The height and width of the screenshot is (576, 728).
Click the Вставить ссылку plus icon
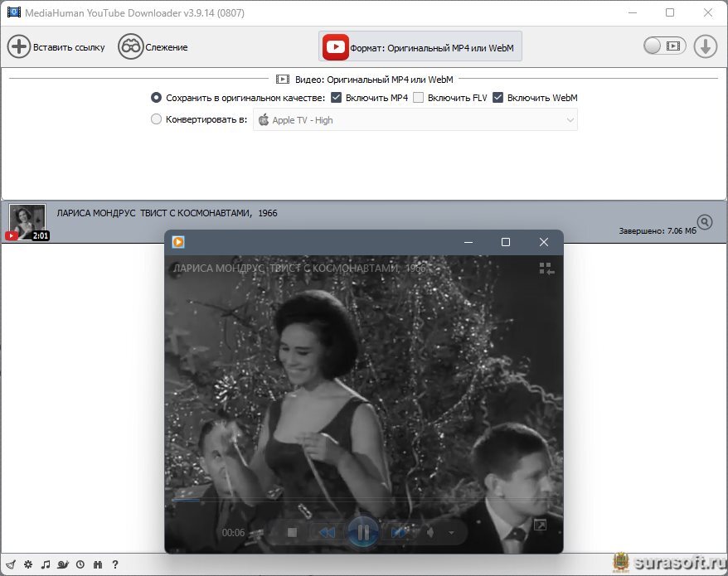[18, 47]
